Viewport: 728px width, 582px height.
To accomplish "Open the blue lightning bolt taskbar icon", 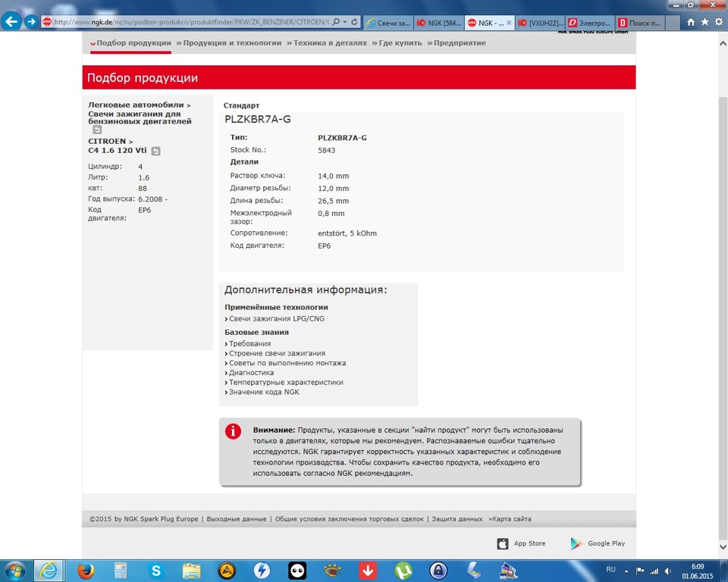I will [x=262, y=571].
